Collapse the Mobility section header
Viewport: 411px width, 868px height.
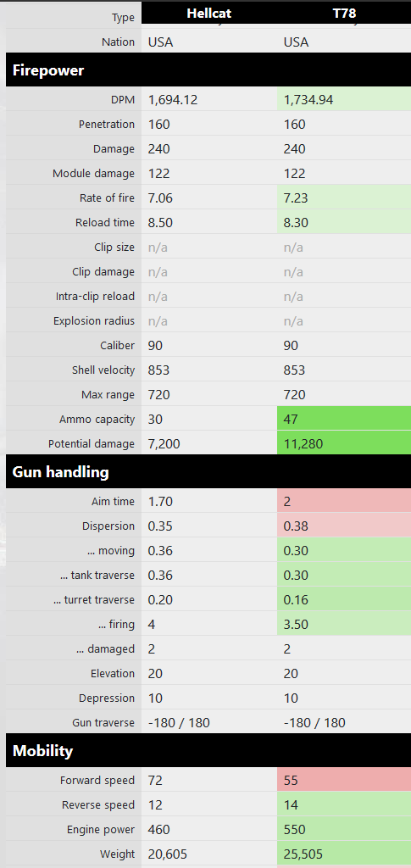point(208,751)
